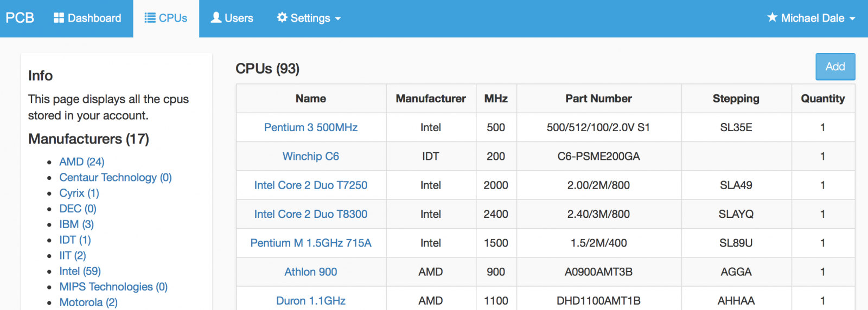Click the Dashboard grid icon

[59, 18]
